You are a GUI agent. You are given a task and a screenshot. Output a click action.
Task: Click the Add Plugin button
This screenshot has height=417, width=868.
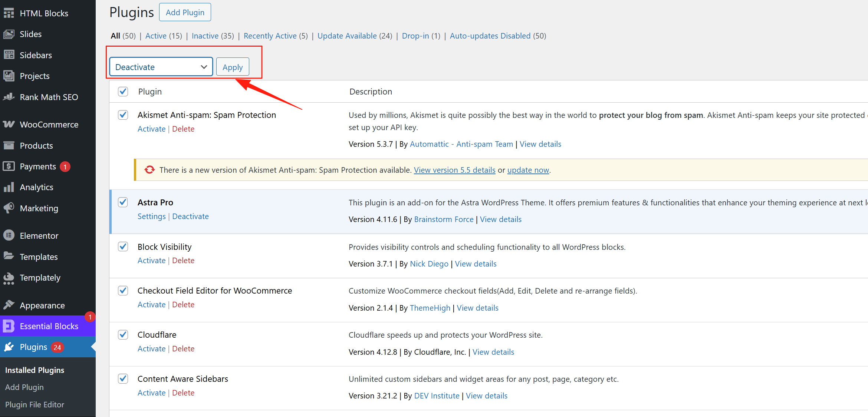(185, 13)
